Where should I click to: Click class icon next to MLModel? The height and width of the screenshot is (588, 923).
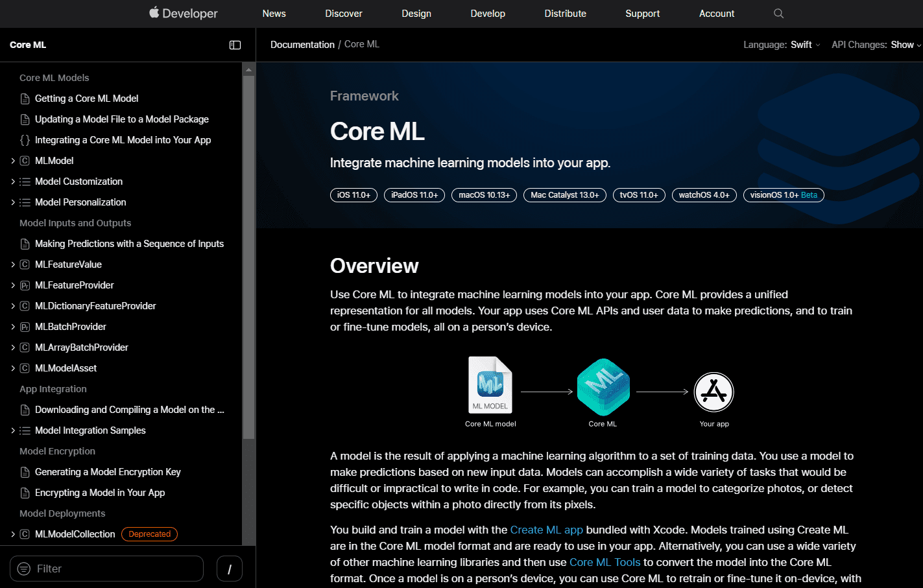[x=25, y=161]
